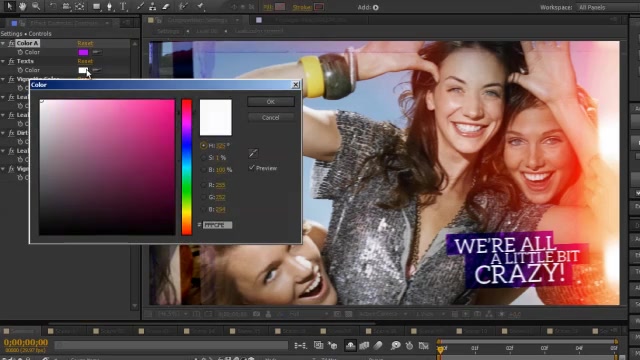
Task: Select the S saturation radio button
Action: [x=203, y=158]
